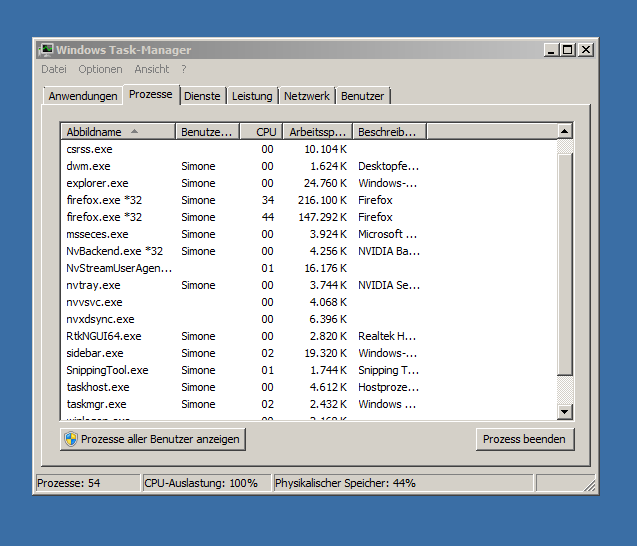This screenshot has height=546, width=637.
Task: Click the Realtek H... description cell
Action: [x=387, y=336]
